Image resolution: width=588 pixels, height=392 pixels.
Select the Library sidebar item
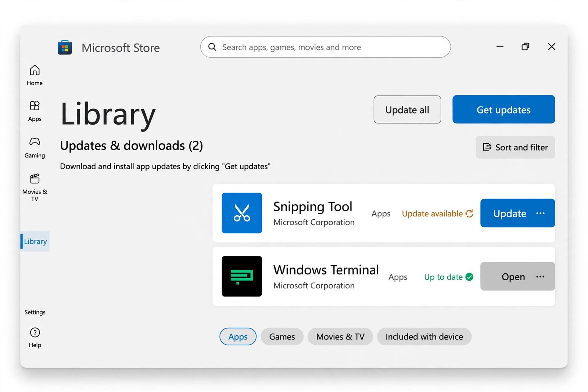coord(35,241)
